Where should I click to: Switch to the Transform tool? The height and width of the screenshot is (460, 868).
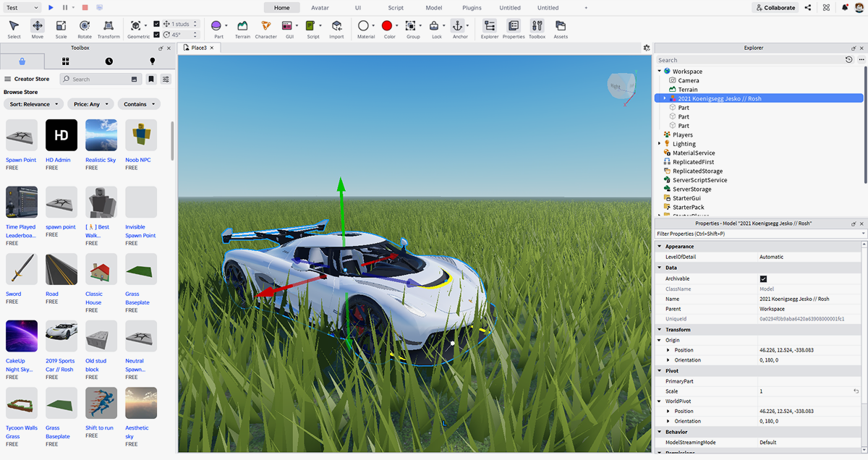point(109,29)
